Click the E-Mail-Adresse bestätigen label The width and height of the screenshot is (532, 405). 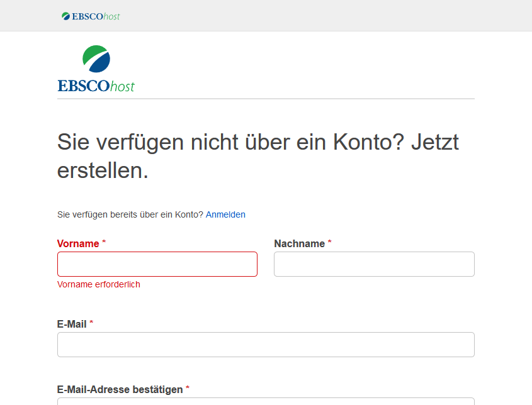[x=120, y=389]
